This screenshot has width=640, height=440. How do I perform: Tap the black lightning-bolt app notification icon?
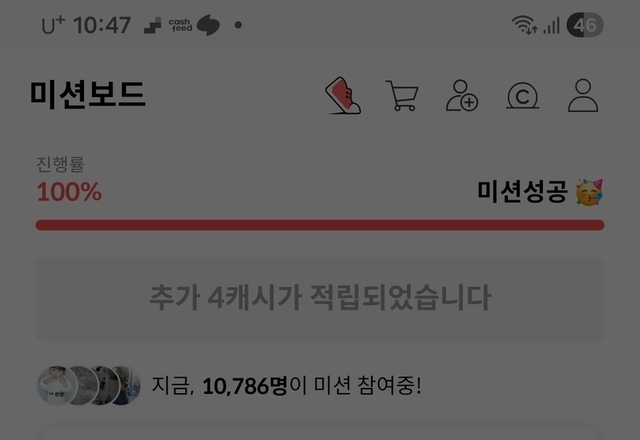click(208, 25)
